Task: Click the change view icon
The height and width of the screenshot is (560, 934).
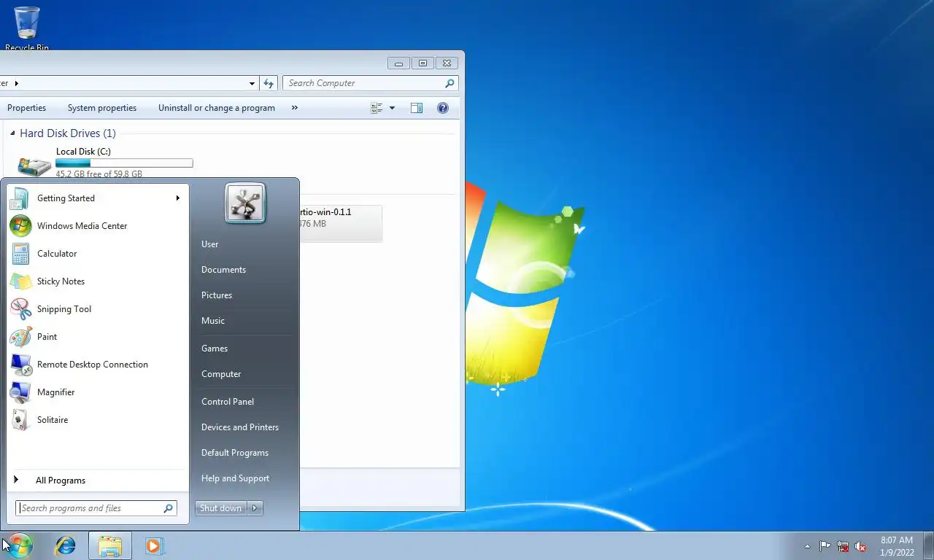Action: pyautogui.click(x=377, y=108)
